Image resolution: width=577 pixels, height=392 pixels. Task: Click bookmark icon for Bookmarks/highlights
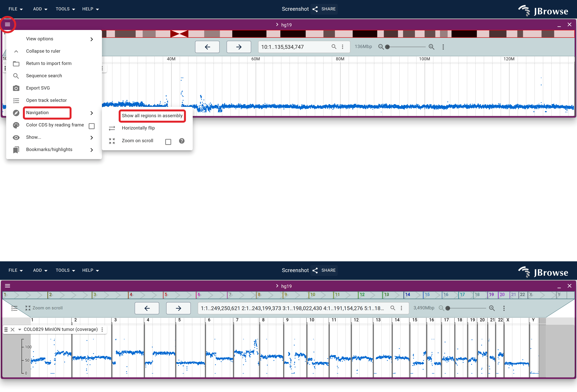[x=16, y=150]
